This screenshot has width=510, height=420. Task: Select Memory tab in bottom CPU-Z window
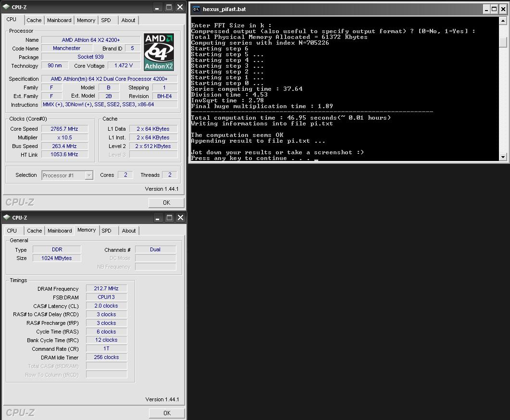(x=87, y=230)
